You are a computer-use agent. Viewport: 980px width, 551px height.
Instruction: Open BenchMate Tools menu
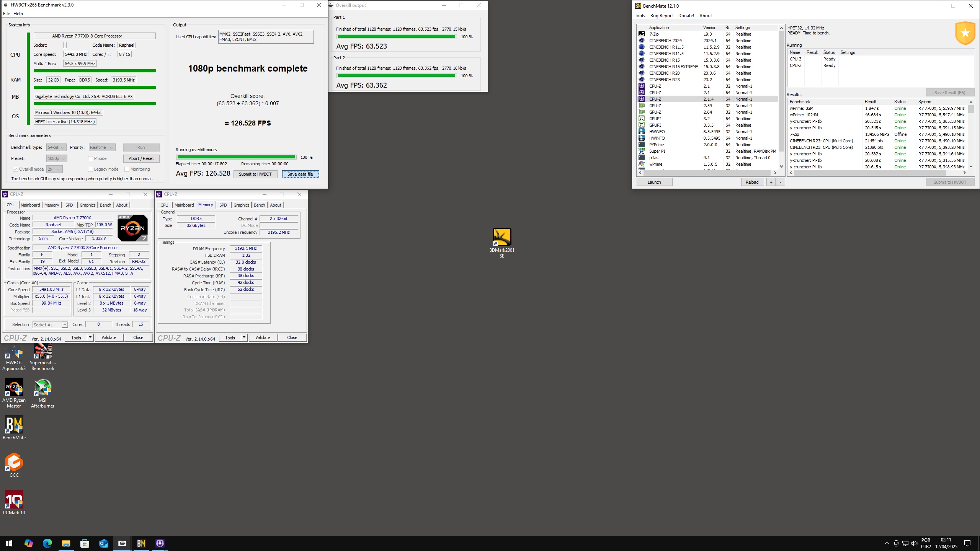(x=640, y=16)
